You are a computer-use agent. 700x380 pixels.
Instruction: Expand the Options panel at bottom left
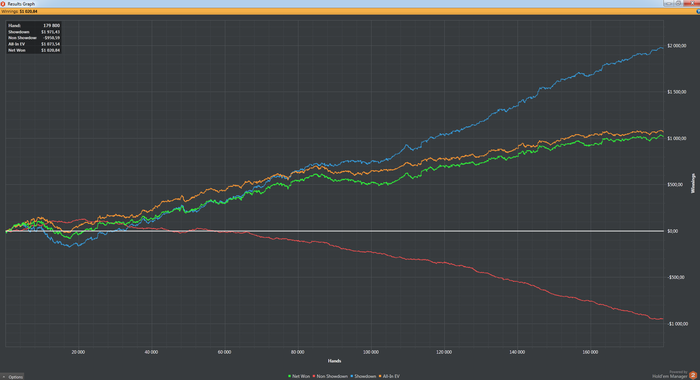pos(12,377)
